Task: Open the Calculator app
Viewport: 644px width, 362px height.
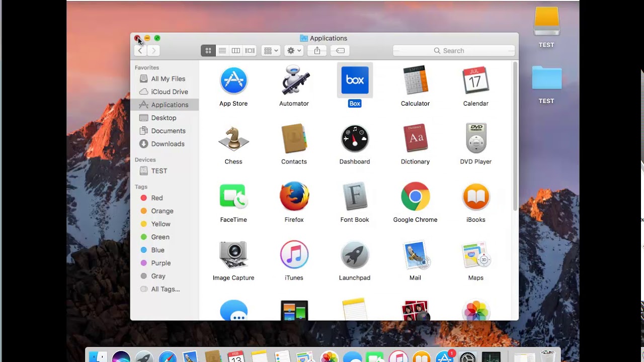Action: (x=415, y=80)
